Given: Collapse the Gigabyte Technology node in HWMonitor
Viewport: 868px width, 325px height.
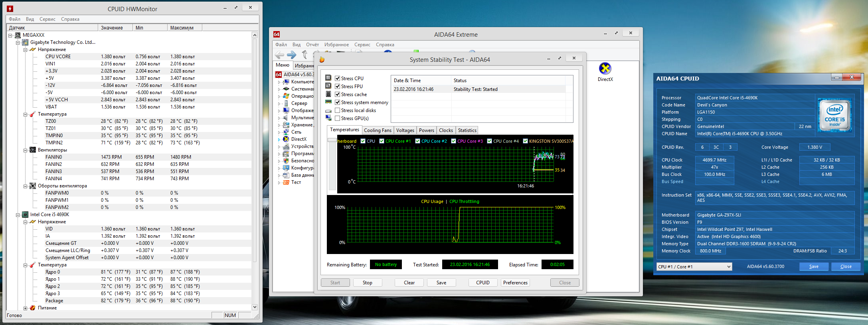Looking at the screenshot, I should pyautogui.click(x=18, y=42).
